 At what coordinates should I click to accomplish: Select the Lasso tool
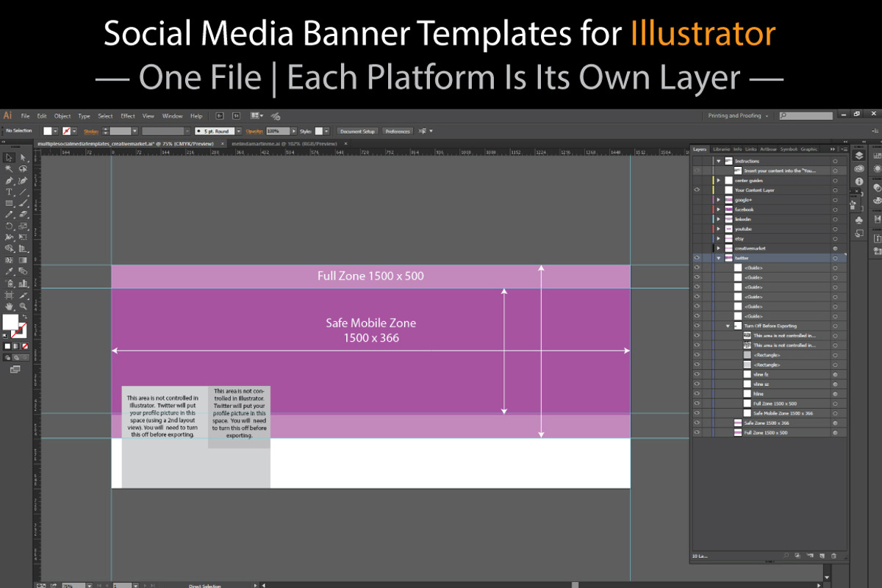coord(23,168)
